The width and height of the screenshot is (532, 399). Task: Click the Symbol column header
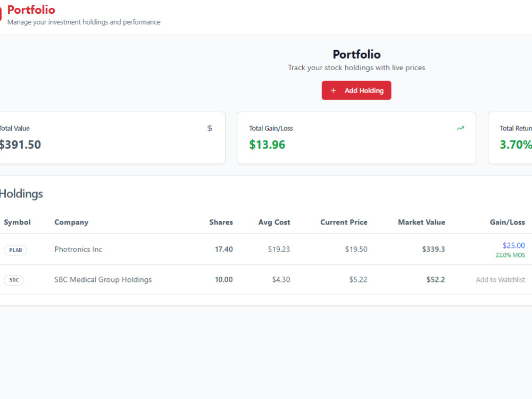tap(18, 222)
